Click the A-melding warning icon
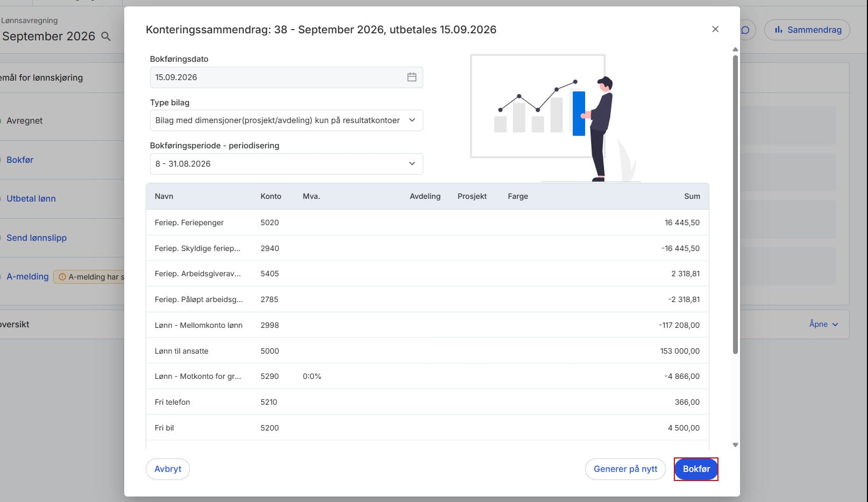 62,277
